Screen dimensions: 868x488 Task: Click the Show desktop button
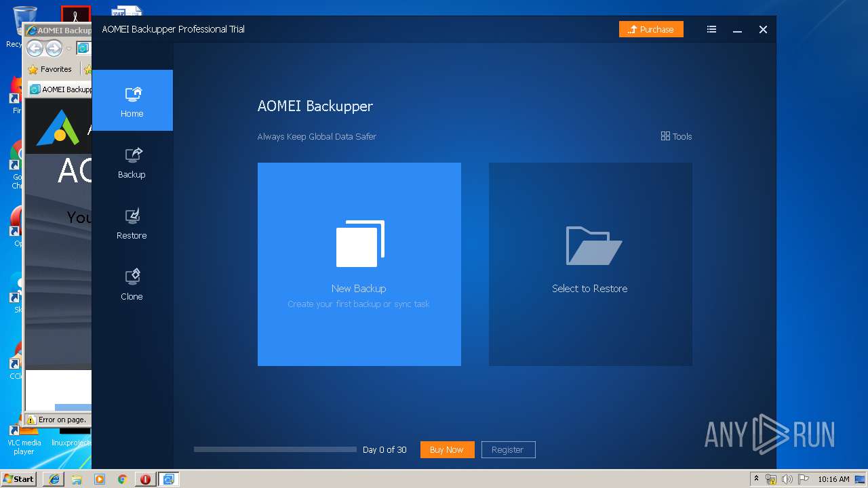click(861, 479)
